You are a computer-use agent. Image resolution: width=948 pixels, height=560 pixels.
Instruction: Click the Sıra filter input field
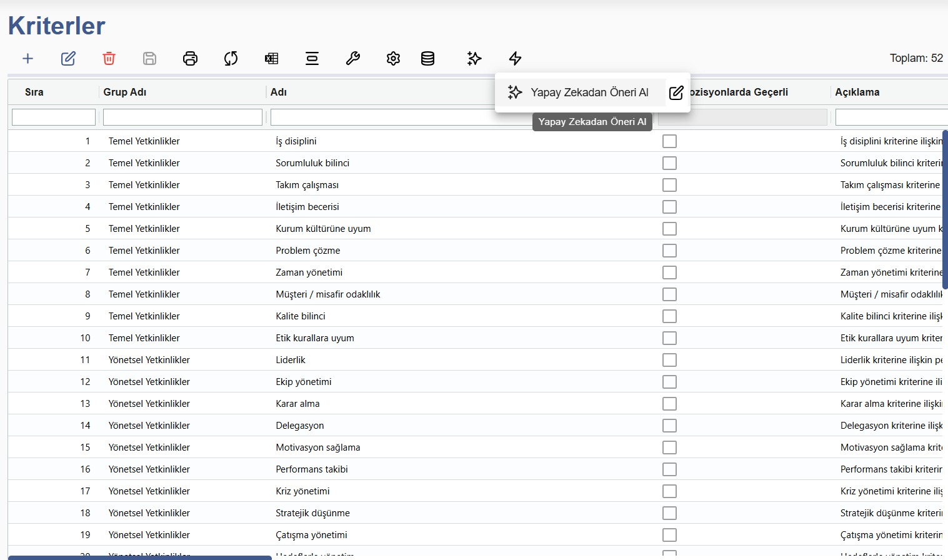pos(54,117)
